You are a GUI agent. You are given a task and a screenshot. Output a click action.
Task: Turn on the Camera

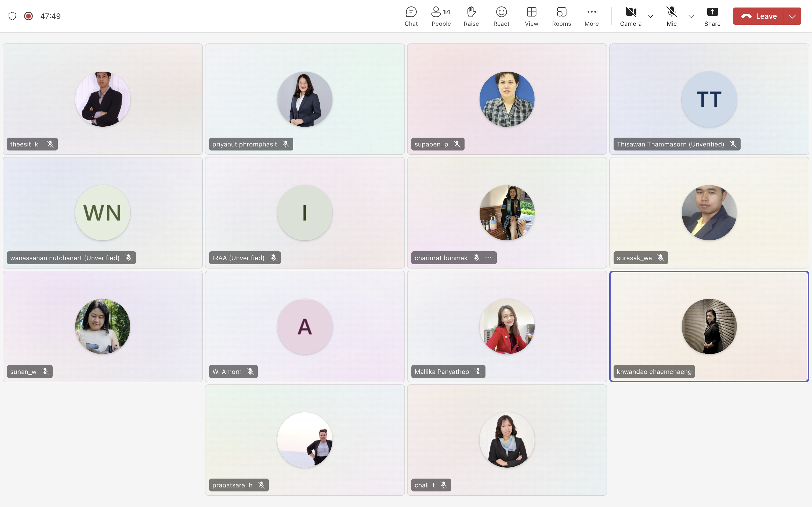[630, 16]
